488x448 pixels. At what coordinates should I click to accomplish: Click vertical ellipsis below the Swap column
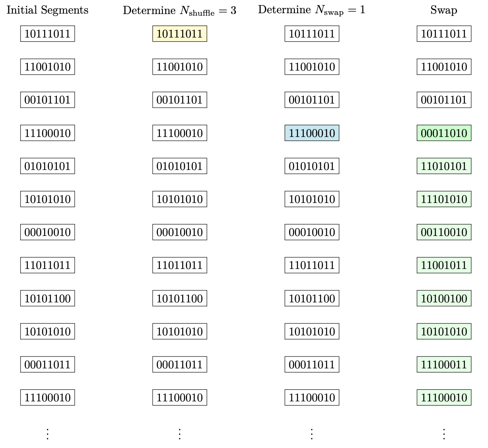[x=444, y=434]
